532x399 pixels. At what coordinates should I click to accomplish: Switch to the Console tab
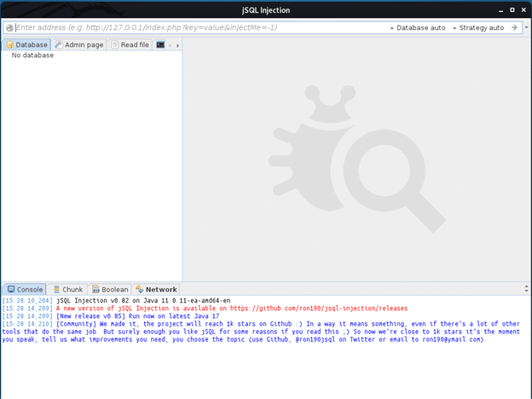tap(25, 290)
